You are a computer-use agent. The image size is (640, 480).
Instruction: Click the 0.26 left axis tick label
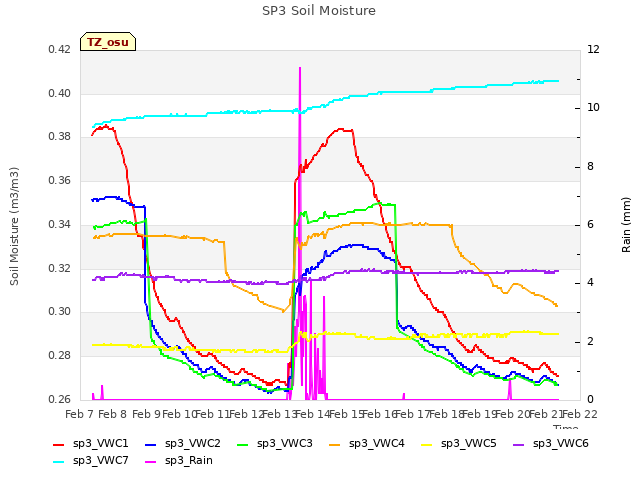click(x=60, y=399)
